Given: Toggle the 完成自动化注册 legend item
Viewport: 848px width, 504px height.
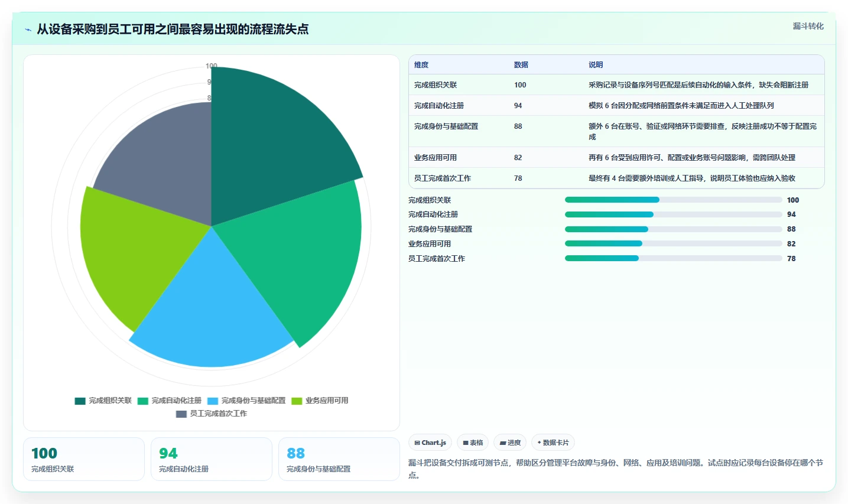Looking at the screenshot, I should (x=170, y=401).
